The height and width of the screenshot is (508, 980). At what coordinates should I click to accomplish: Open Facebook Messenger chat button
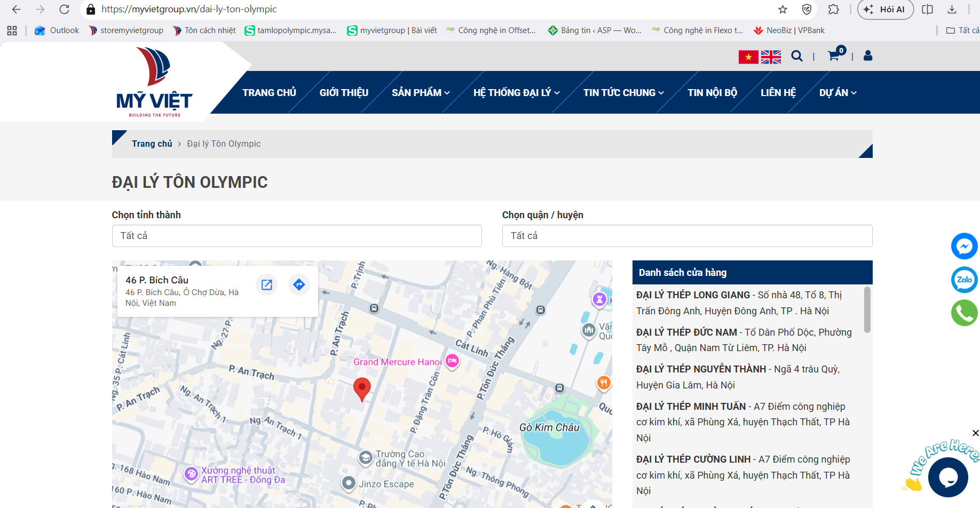point(964,246)
